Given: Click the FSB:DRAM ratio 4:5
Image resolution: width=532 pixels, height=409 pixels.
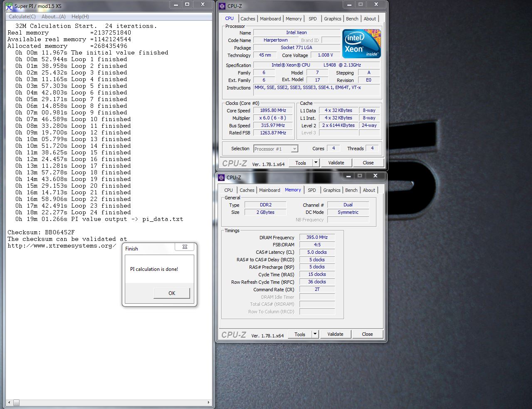Looking at the screenshot, I should pyautogui.click(x=317, y=245).
